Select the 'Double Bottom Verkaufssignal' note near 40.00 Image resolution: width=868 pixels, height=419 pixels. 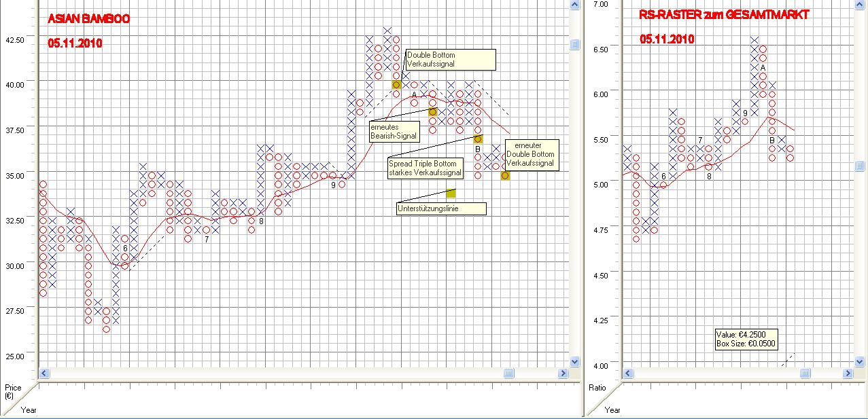[x=451, y=59]
